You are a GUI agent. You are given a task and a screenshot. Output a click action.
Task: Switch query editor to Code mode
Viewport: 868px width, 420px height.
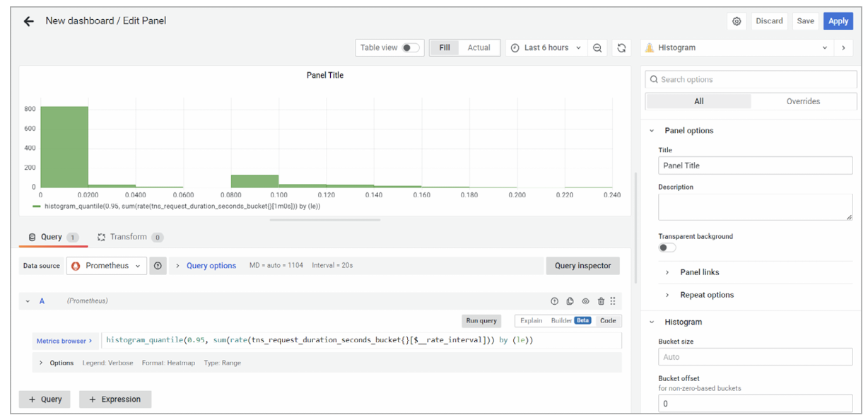pyautogui.click(x=608, y=321)
